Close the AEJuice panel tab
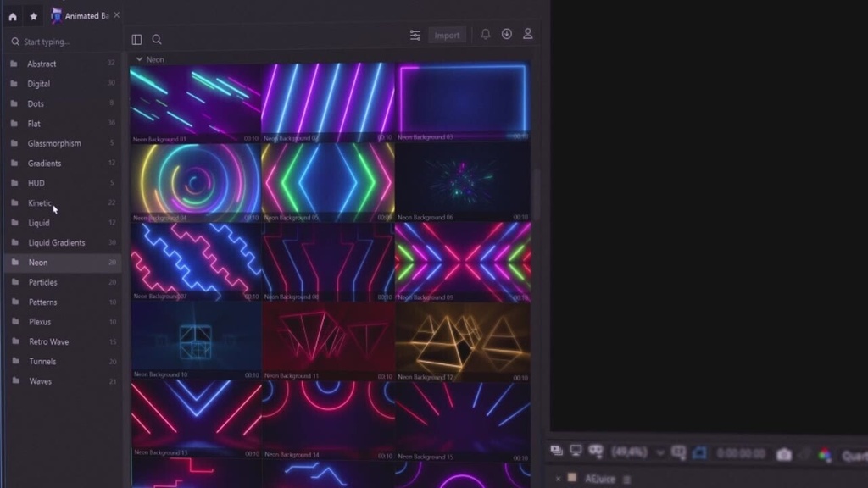The height and width of the screenshot is (488, 868). [x=558, y=479]
